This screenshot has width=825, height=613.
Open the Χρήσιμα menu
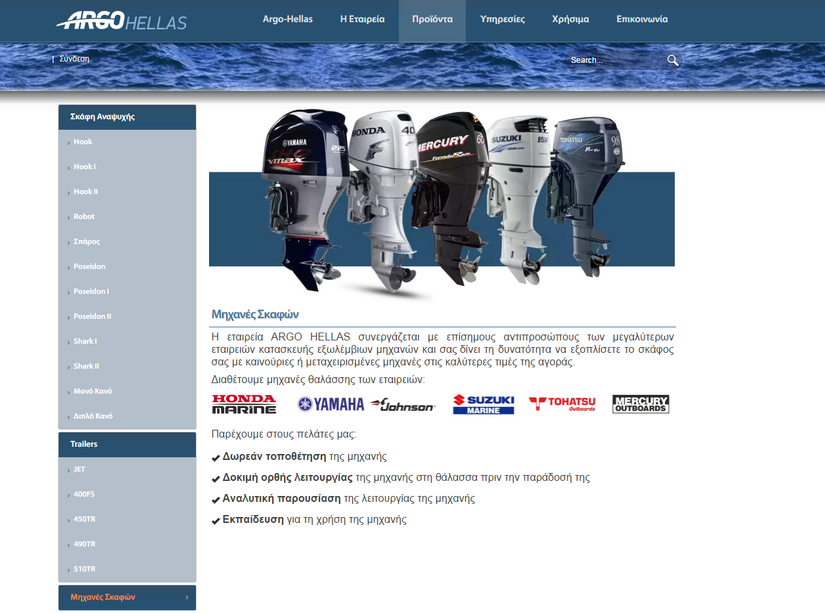570,19
